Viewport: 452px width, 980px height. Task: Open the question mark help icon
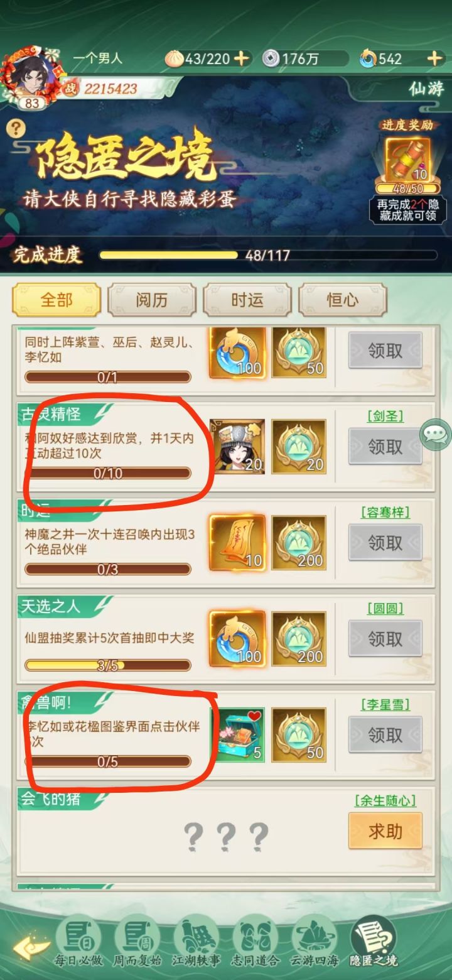16,128
